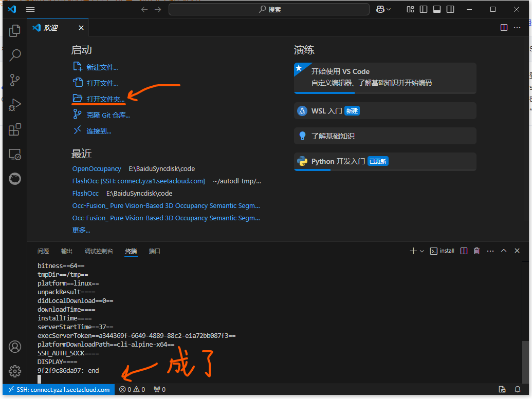Open terminal panel More Actions menu
The image size is (532, 399).
(490, 251)
